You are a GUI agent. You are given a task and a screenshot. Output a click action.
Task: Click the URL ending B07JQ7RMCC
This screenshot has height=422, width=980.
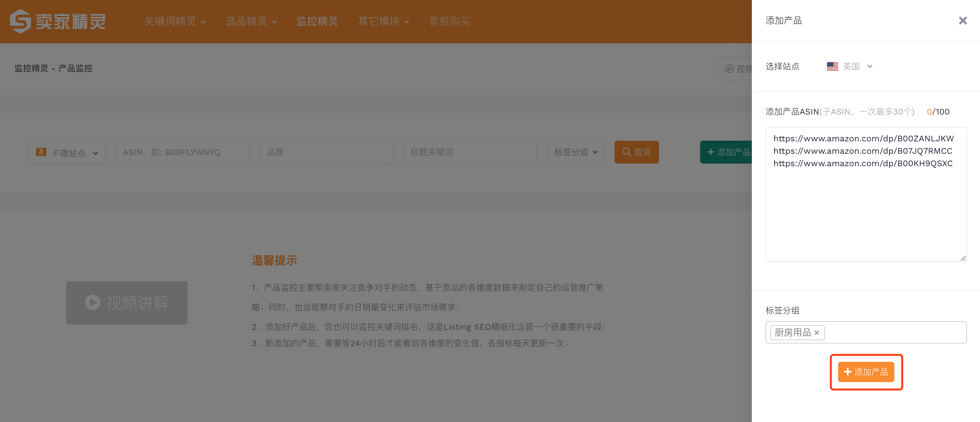[862, 151]
